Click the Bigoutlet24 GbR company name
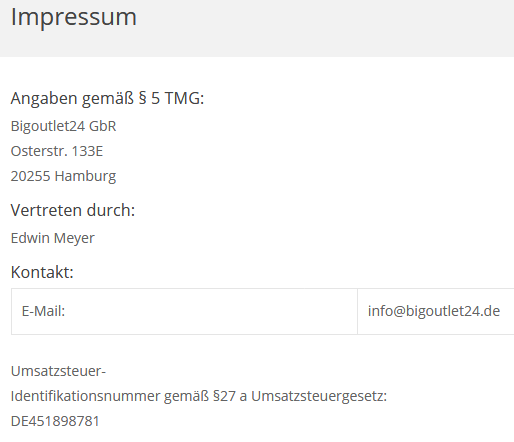 (63, 126)
